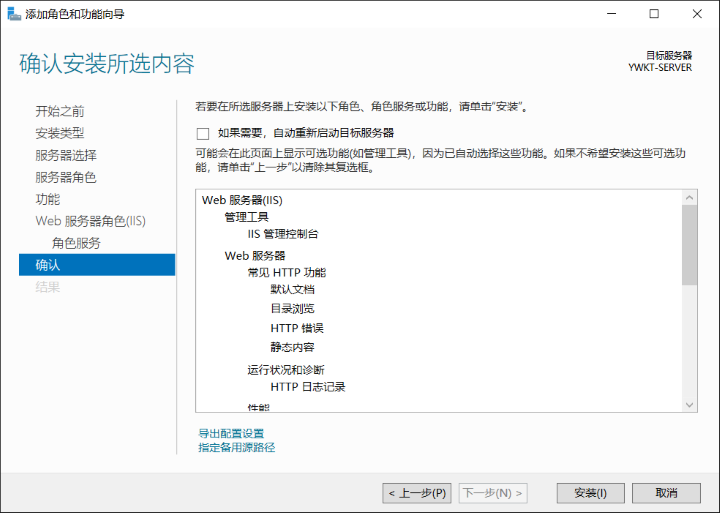The height and width of the screenshot is (513, 720).
Task: Select the indented Web 服务器 entry
Action: click(255, 256)
